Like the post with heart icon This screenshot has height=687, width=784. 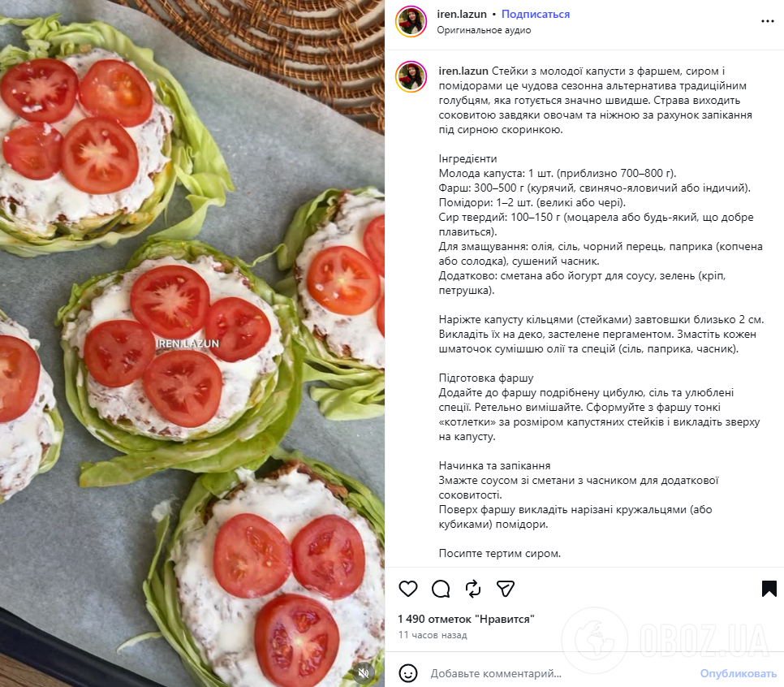tap(408, 589)
